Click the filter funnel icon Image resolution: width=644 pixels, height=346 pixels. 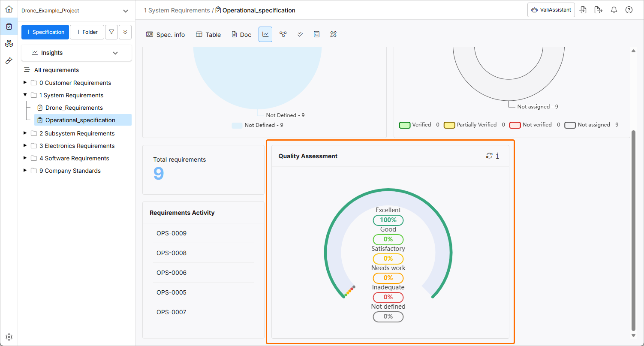(111, 32)
